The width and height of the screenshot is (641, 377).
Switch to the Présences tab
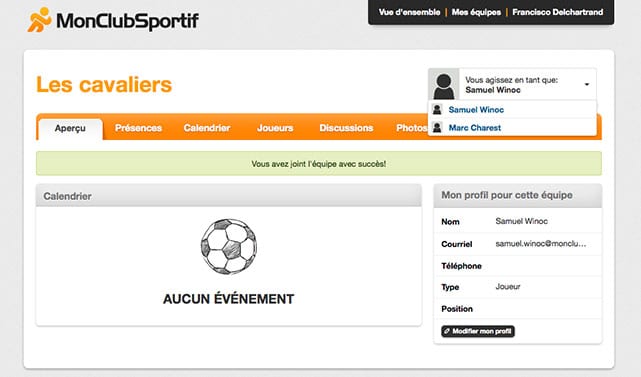point(138,128)
